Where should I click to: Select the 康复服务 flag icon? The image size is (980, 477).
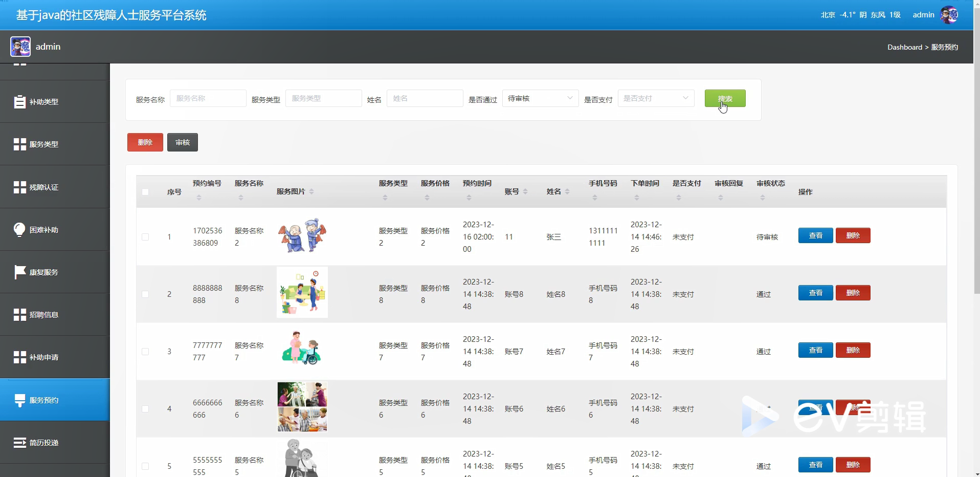pos(20,272)
